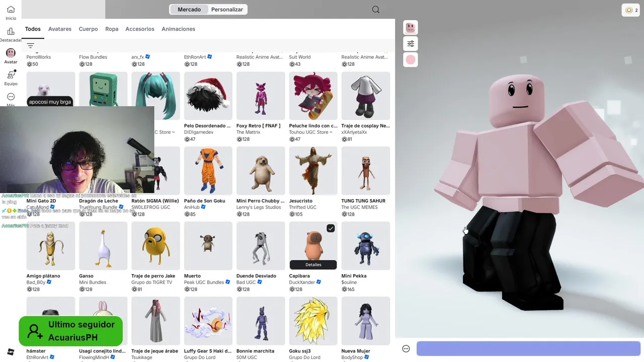This screenshot has width=644, height=362.
Task: Open Traje de perro Jake thumbnail
Action: 155,246
